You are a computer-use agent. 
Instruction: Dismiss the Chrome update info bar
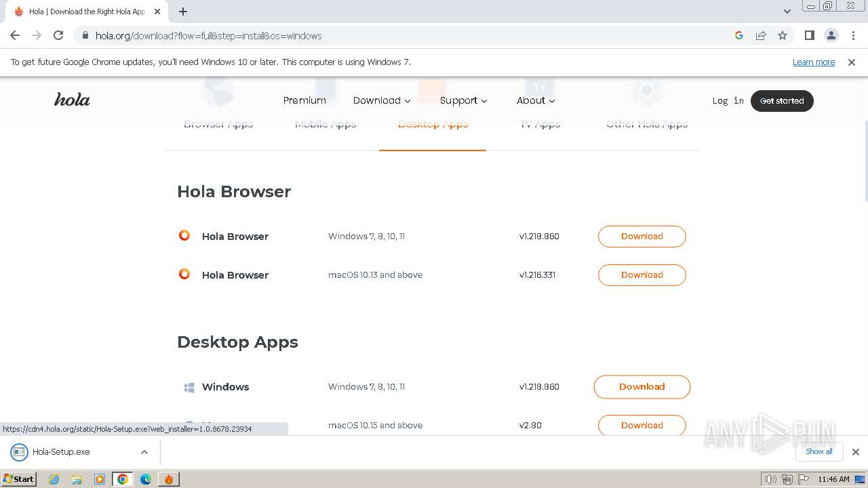[852, 62]
